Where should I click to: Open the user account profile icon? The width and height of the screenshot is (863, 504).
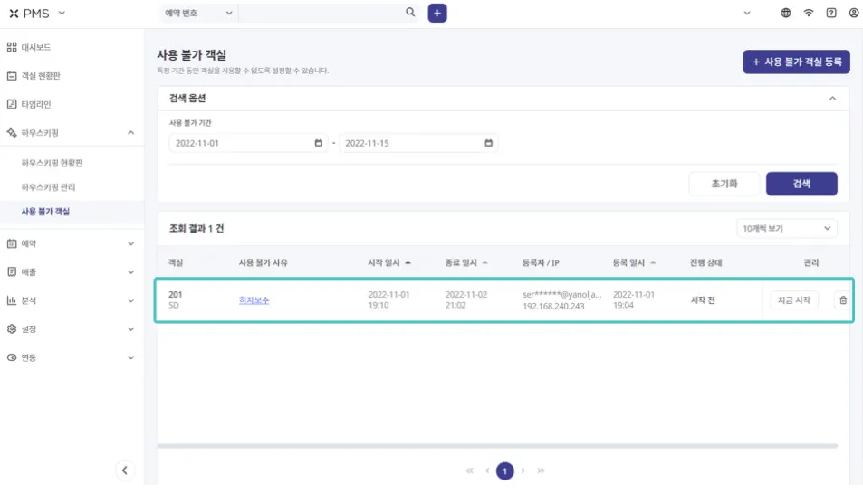point(853,14)
